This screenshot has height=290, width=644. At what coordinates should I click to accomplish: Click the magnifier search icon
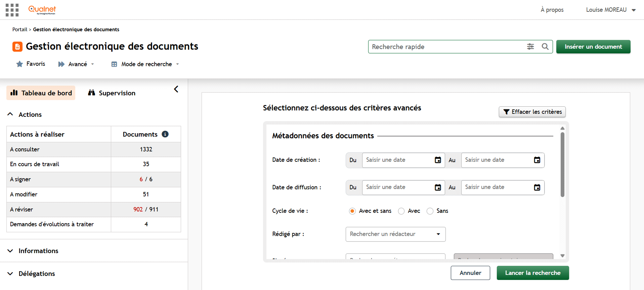545,47
